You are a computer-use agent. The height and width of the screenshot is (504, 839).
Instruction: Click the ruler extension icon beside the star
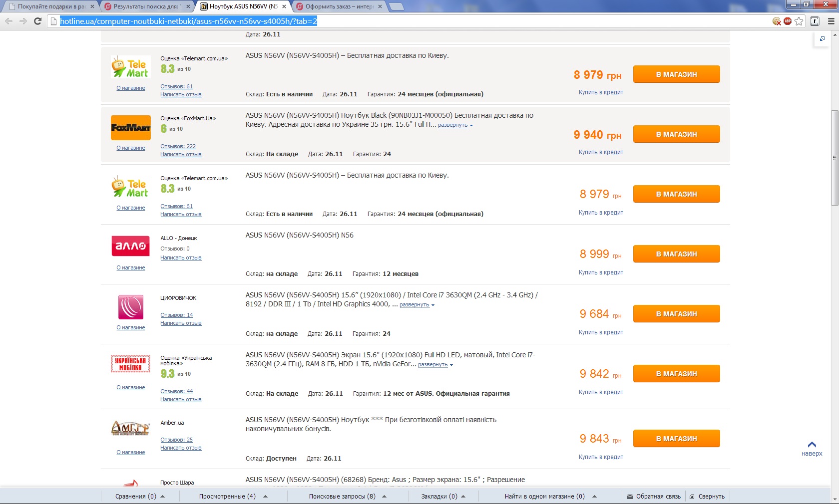(x=815, y=21)
